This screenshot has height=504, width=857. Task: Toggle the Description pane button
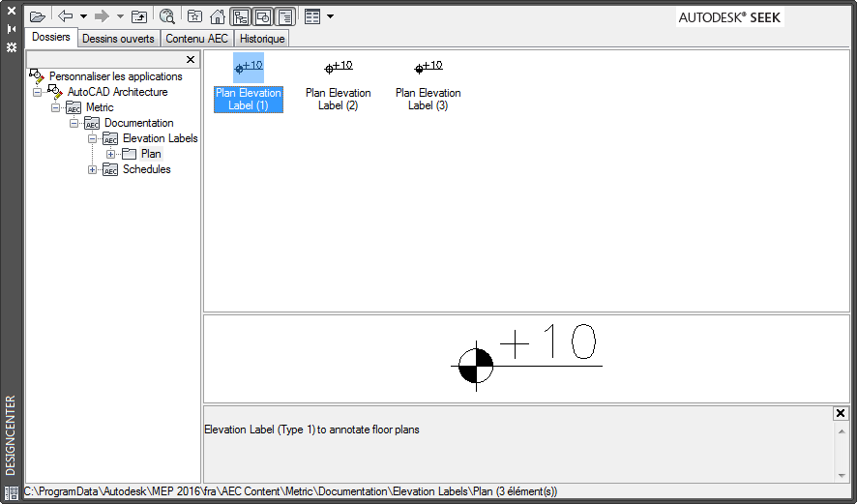285,17
